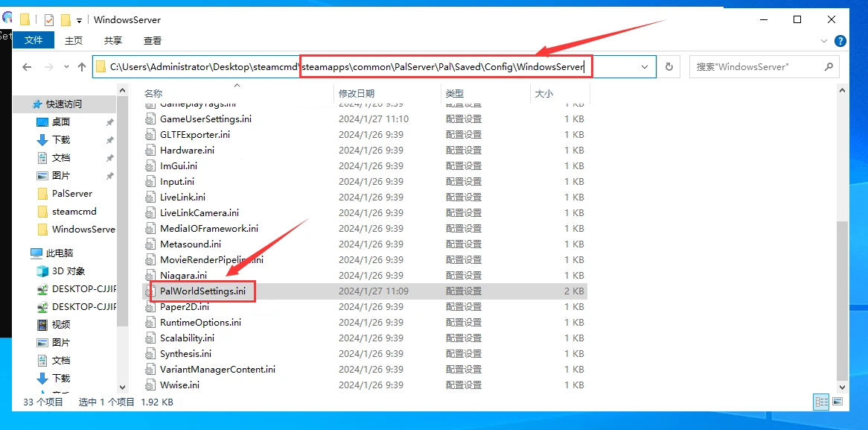Click the Back navigation arrow
Viewport: 868px width, 430px height.
pyautogui.click(x=27, y=67)
